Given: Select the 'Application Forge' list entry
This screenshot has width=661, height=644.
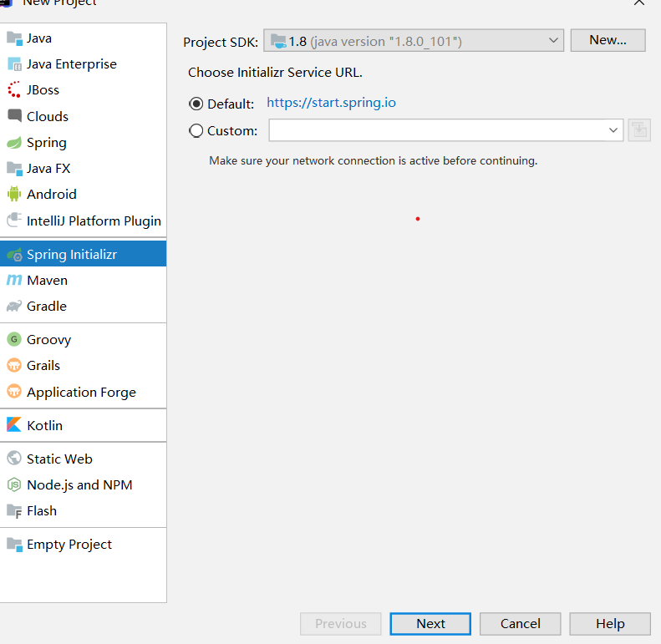Looking at the screenshot, I should coord(83,392).
